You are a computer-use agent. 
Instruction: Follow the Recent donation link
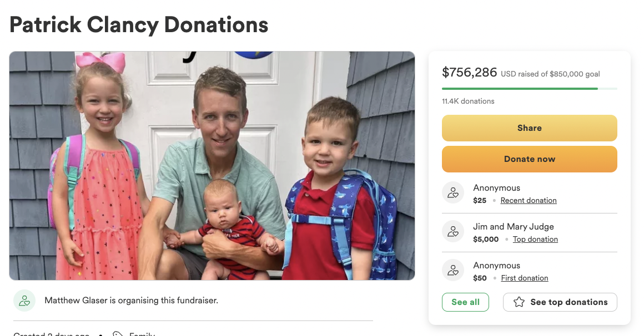point(528,200)
